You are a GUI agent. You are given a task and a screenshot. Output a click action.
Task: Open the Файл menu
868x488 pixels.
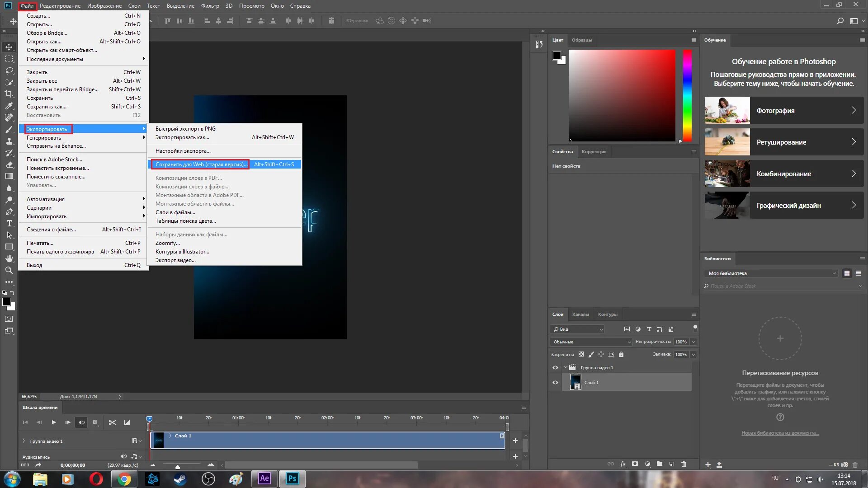[x=27, y=6]
